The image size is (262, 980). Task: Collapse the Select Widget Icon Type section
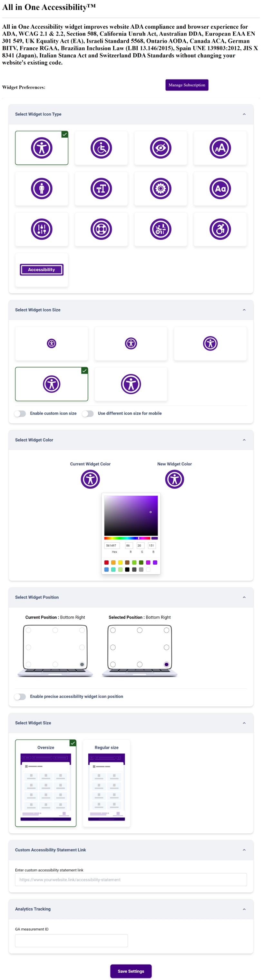click(245, 114)
